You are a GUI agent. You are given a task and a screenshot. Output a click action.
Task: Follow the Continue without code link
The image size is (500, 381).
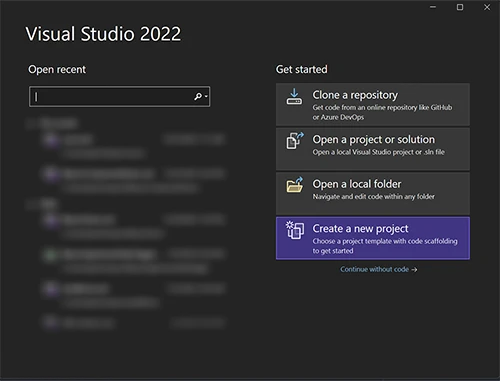(x=378, y=269)
